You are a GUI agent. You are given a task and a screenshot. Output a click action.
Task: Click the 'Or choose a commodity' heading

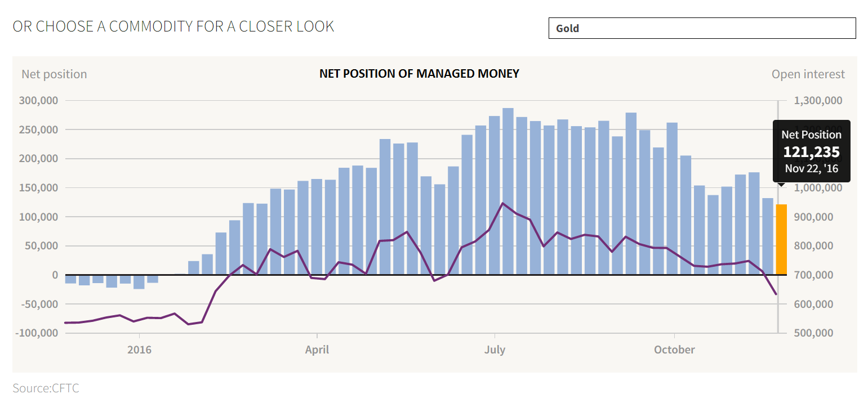click(173, 26)
